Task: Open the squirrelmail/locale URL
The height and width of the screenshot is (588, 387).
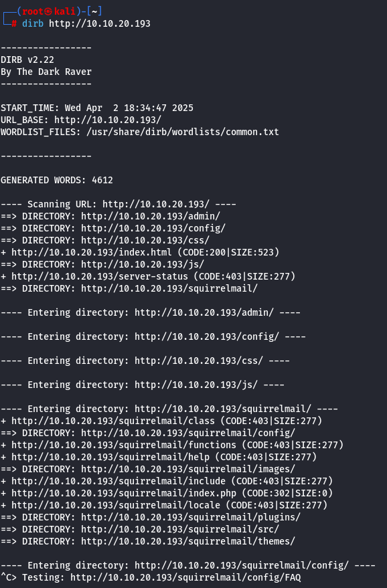Action: [116, 505]
